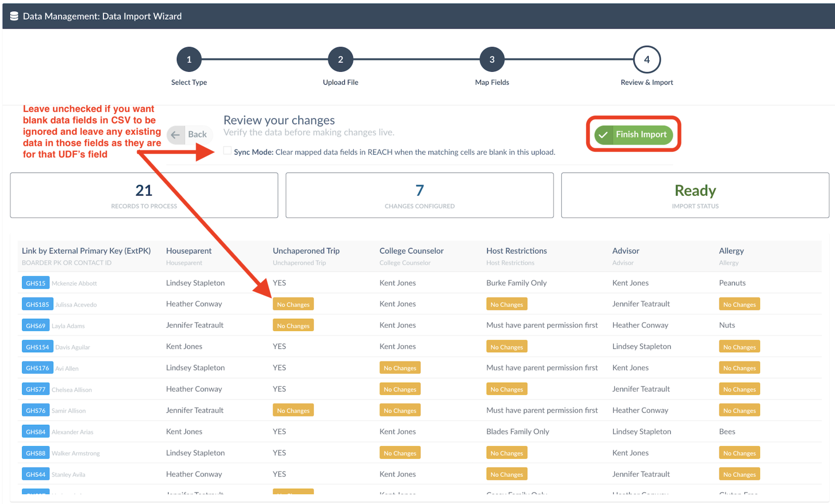The width and height of the screenshot is (835, 504).
Task: Click the Ready Import Status card
Action: 695,195
